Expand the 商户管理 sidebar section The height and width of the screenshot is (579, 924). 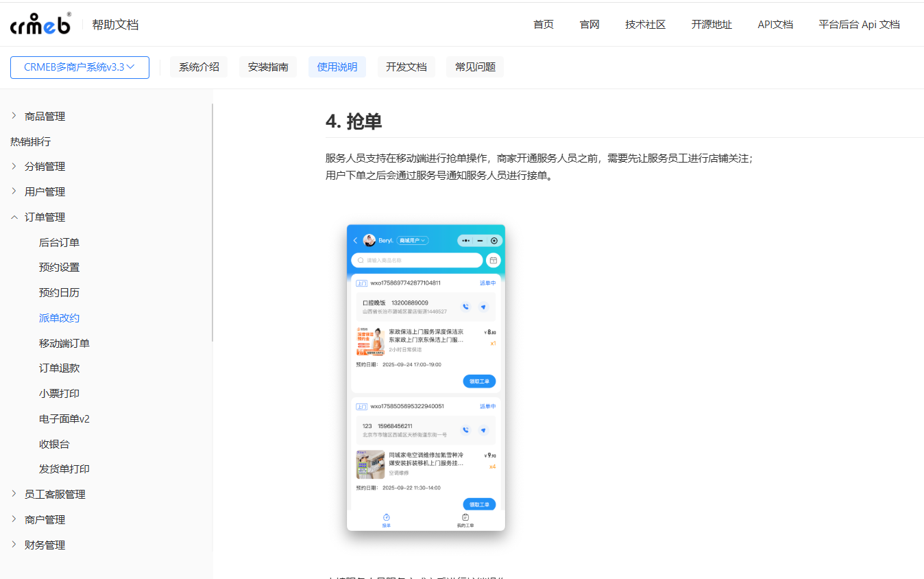45,520
